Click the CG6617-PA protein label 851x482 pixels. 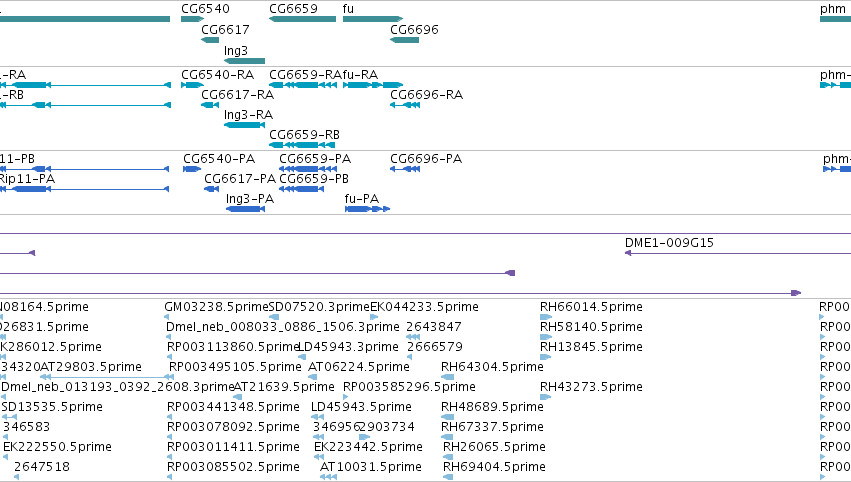tap(240, 179)
